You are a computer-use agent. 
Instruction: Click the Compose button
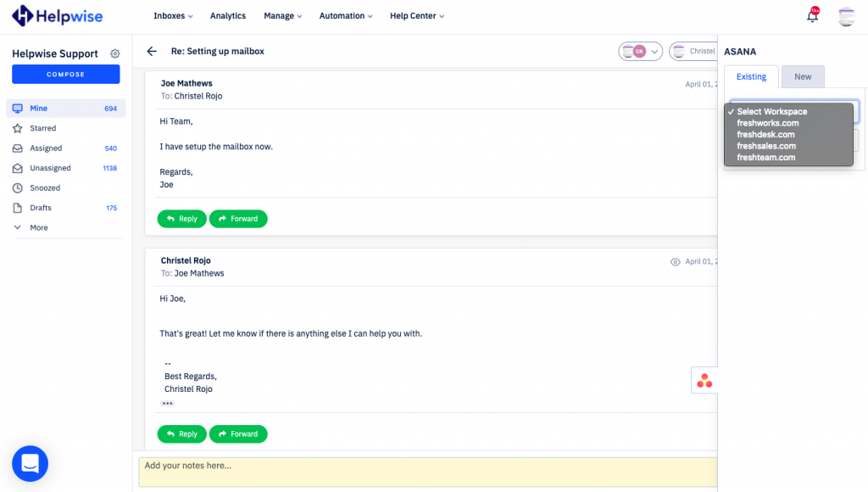(x=65, y=75)
